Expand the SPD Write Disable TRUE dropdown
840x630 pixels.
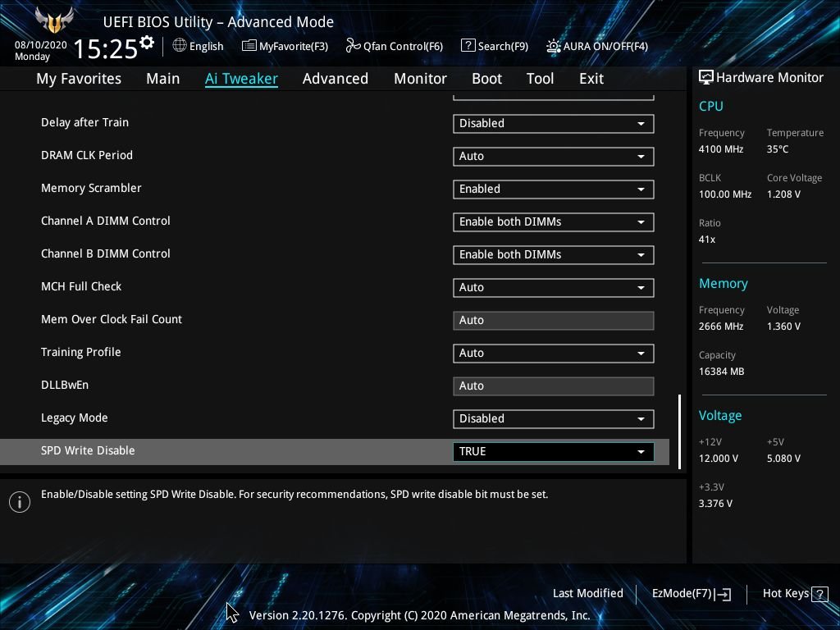pos(554,452)
